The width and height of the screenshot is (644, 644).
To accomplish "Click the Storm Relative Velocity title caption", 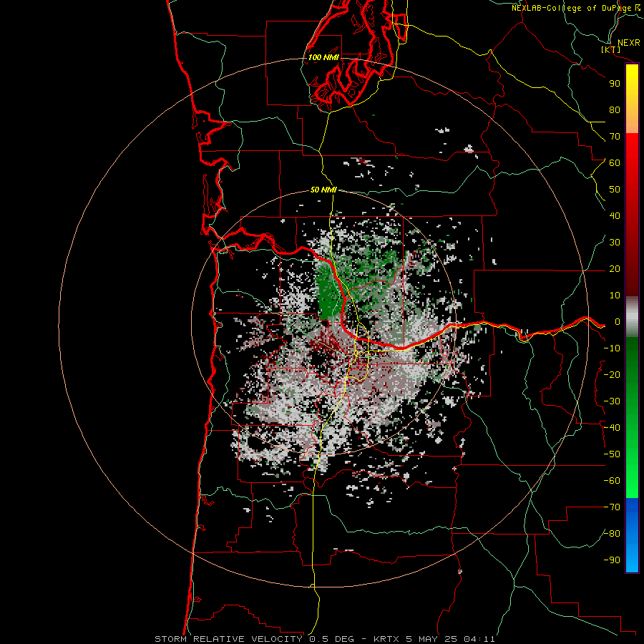I will click(325, 639).
